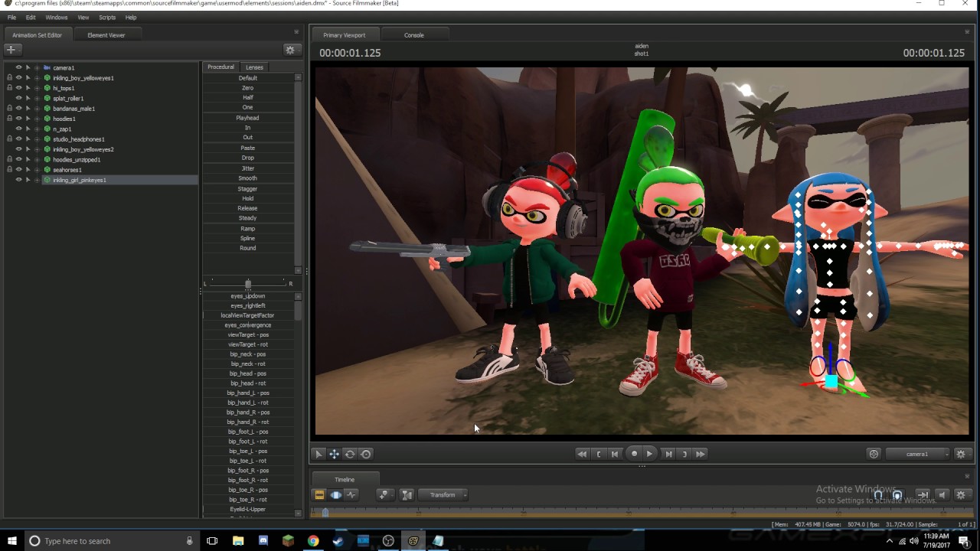Step to previous frame
980x551 pixels.
coord(615,454)
